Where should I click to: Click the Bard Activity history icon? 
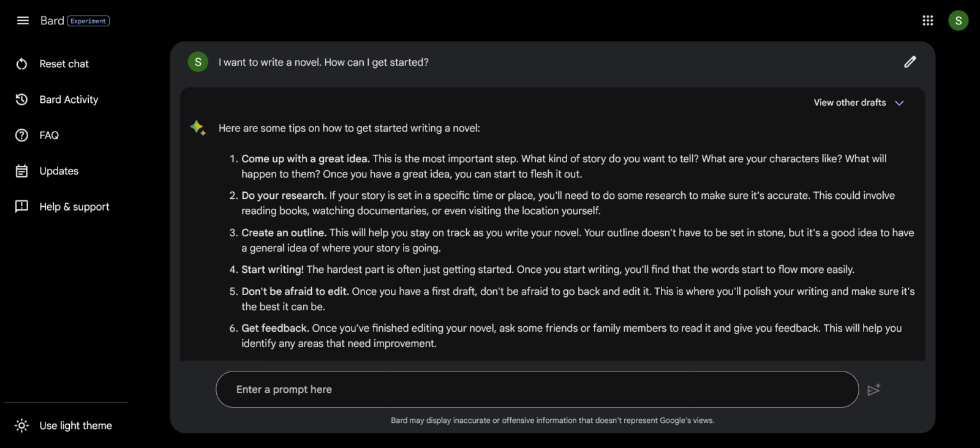[22, 100]
